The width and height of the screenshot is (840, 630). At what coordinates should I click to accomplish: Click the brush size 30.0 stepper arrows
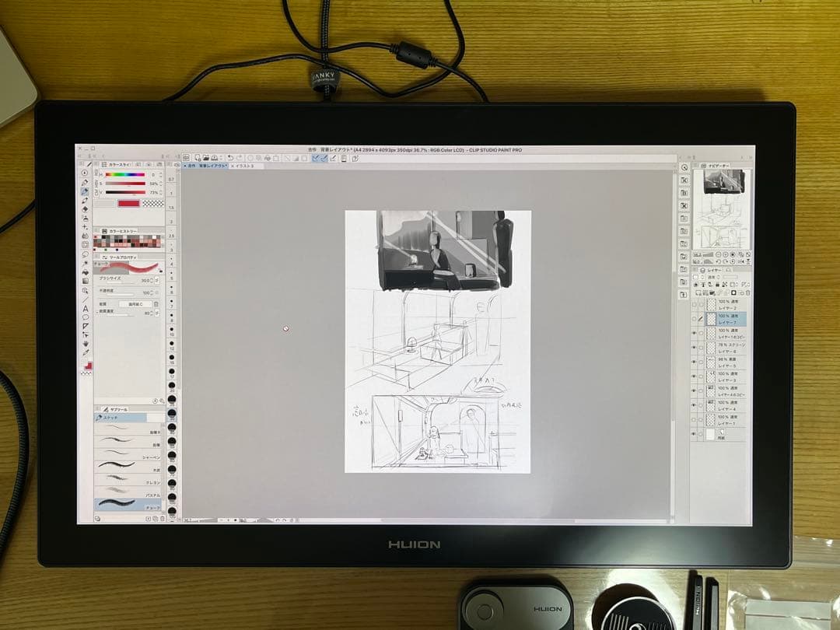(152, 280)
